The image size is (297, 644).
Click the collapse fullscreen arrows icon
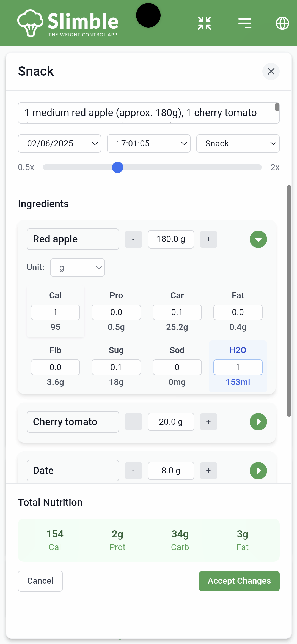204,23
